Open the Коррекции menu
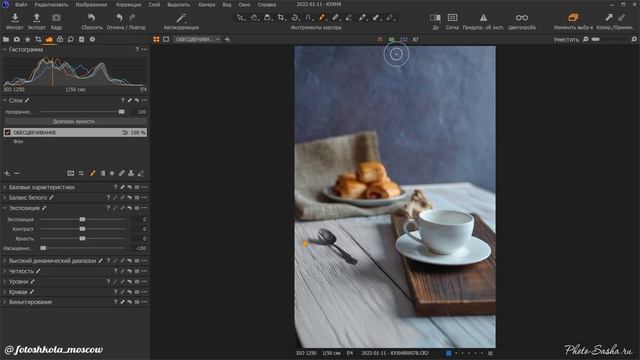Image resolution: width=640 pixels, height=360 pixels. click(129, 4)
